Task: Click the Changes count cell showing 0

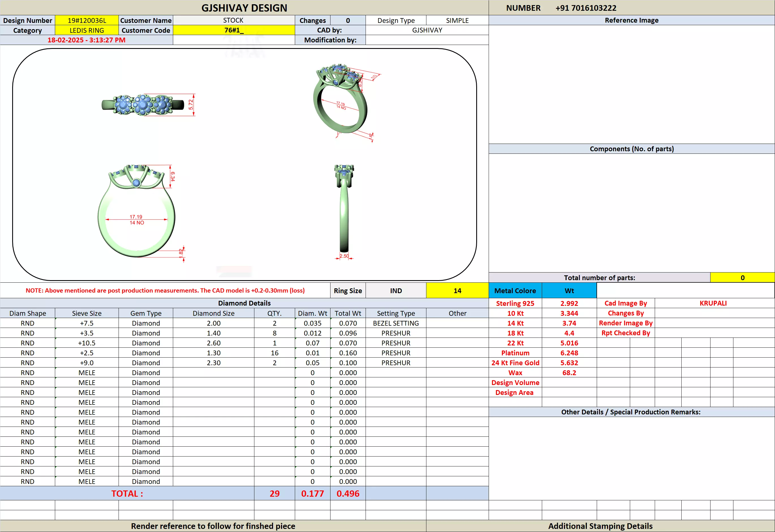Action: point(348,20)
